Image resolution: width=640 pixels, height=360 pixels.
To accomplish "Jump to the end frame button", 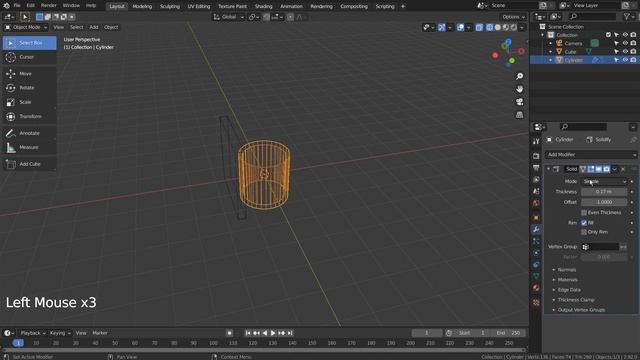I will [x=290, y=333].
